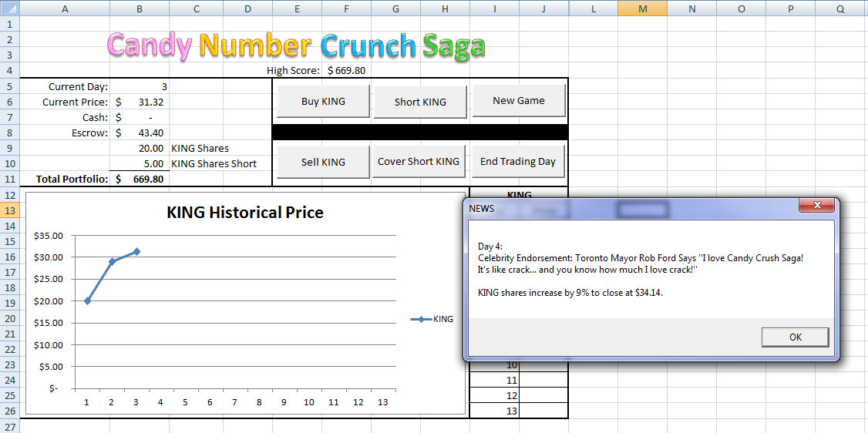Click the Sell KING button
Screen dimensions: 868x433
(323, 162)
